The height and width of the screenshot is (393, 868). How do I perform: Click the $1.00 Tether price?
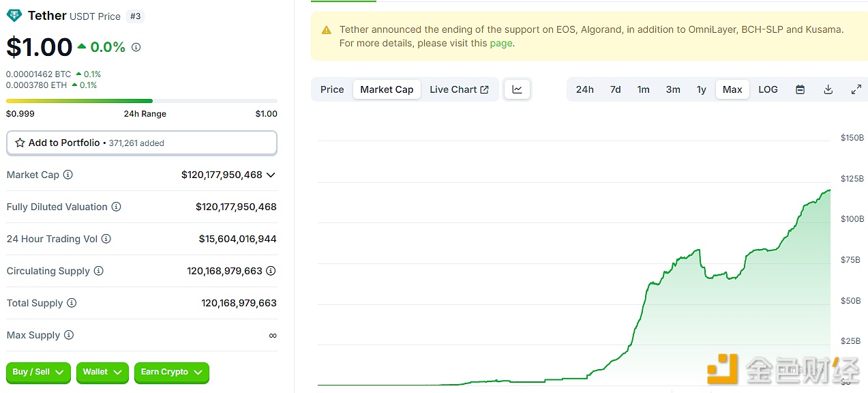click(40, 47)
